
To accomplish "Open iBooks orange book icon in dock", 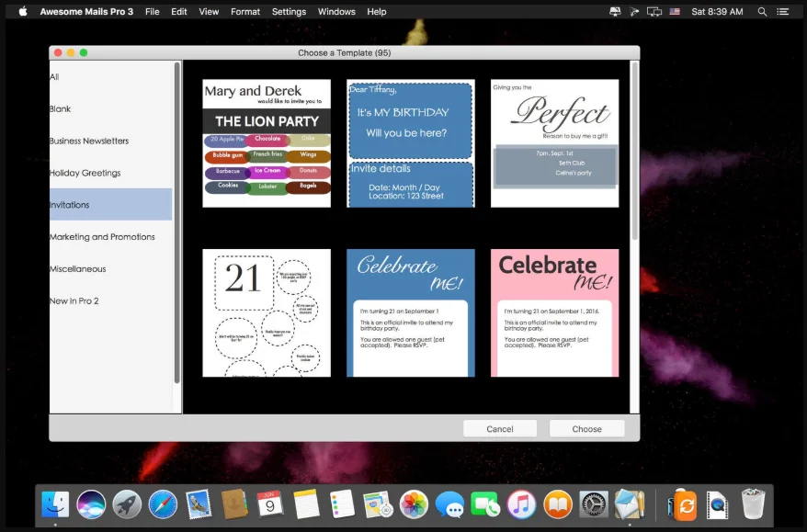I will tap(557, 504).
